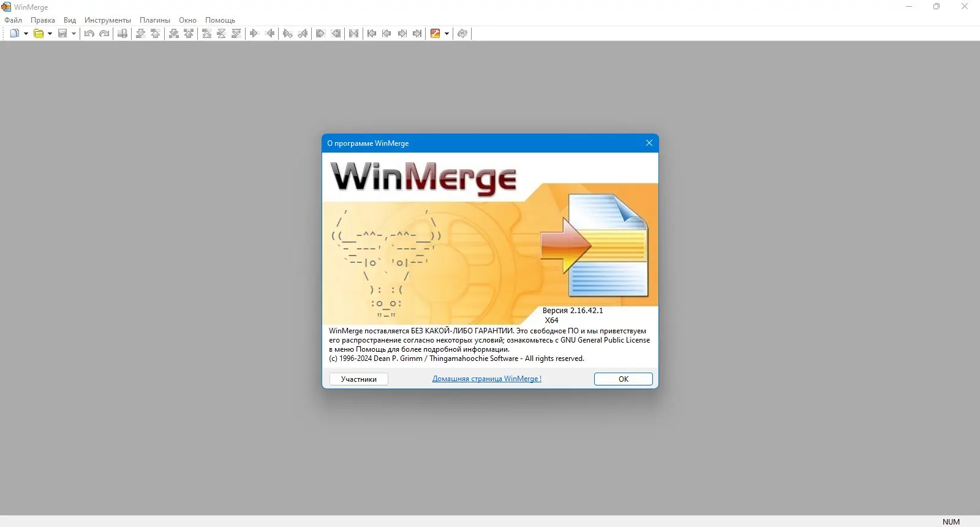Image resolution: width=980 pixels, height=527 pixels.
Task: Click the WinMerge logo in the dialog
Action: pos(424,178)
